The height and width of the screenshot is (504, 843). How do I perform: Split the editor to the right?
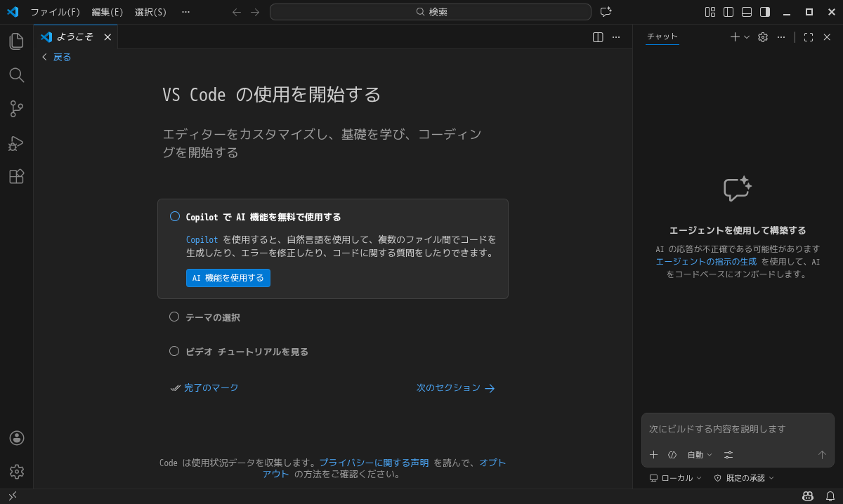598,37
